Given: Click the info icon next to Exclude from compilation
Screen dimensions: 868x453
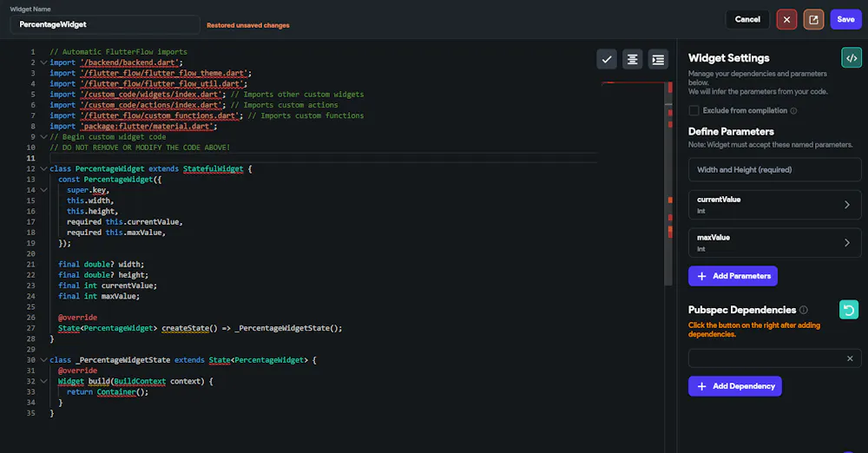Looking at the screenshot, I should 793,111.
